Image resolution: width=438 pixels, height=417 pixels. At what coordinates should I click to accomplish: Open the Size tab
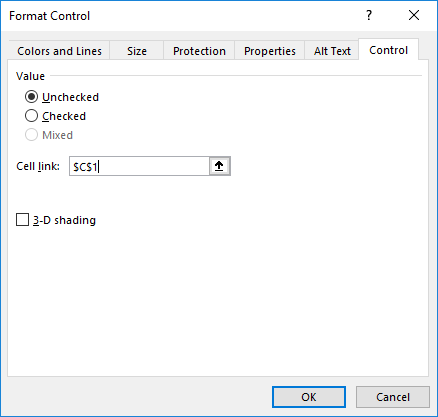coord(137,51)
